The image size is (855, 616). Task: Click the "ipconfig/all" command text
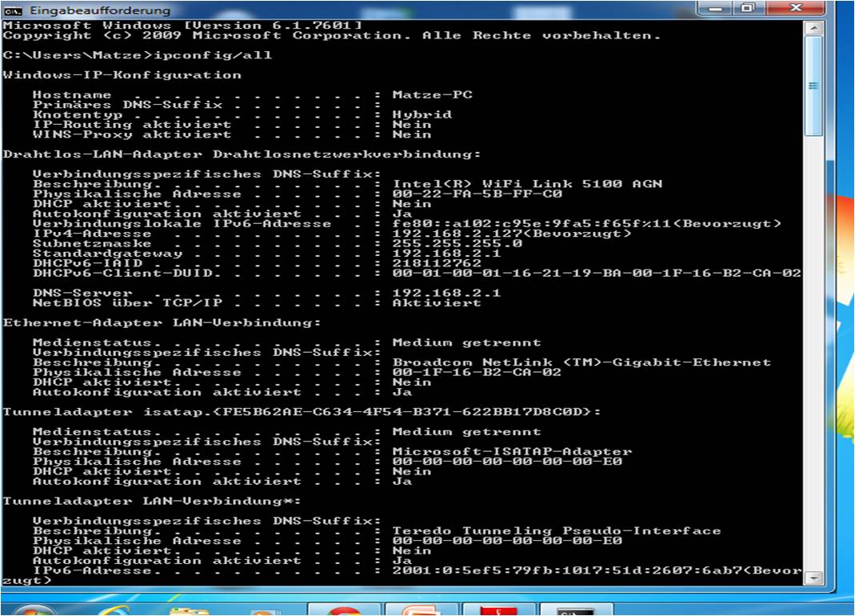(x=213, y=55)
